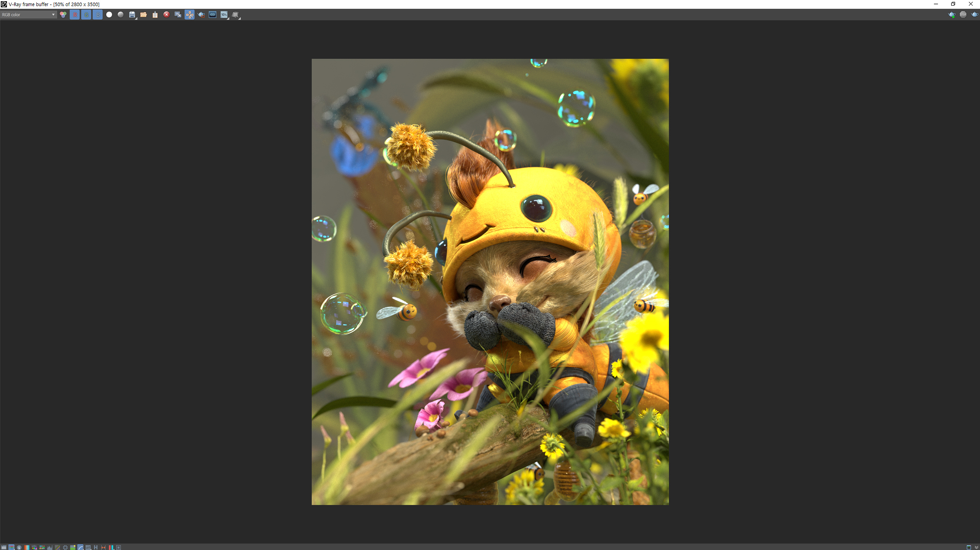Enable monochromatic mode with the gray sphere
980x550 pixels.
click(120, 15)
